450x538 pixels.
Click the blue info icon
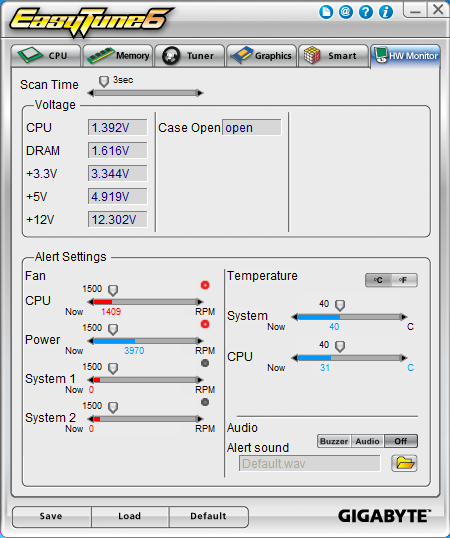click(x=386, y=12)
